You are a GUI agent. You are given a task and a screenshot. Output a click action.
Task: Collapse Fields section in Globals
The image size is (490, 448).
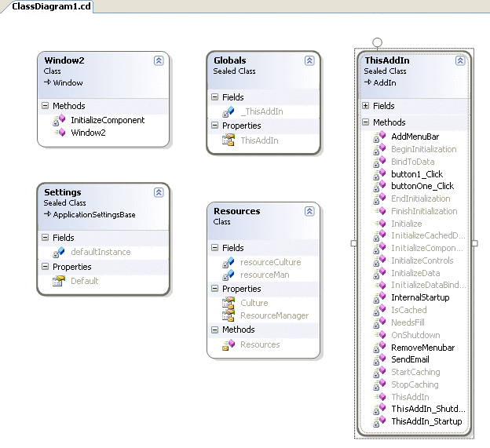(x=214, y=97)
